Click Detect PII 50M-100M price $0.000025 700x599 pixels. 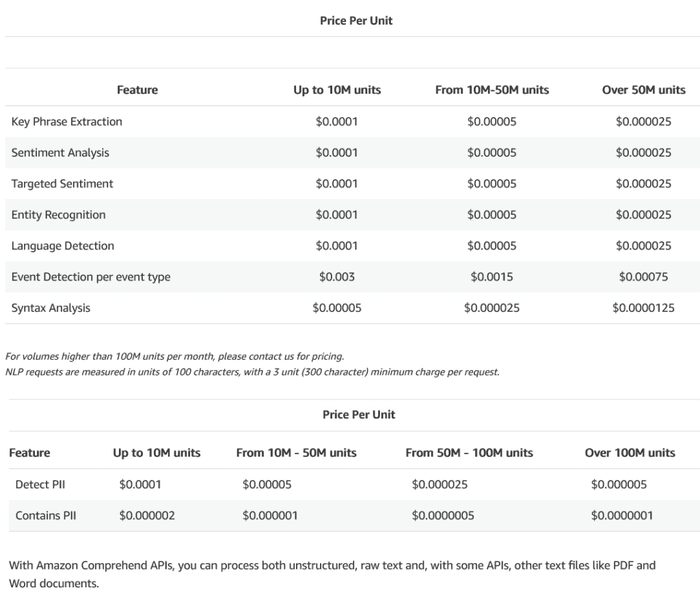(x=440, y=484)
